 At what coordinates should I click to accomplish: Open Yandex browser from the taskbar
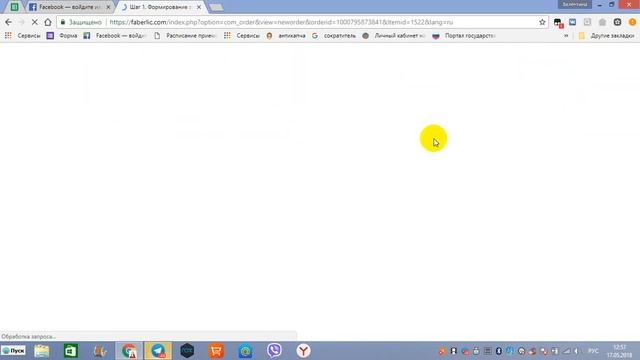coord(303,351)
